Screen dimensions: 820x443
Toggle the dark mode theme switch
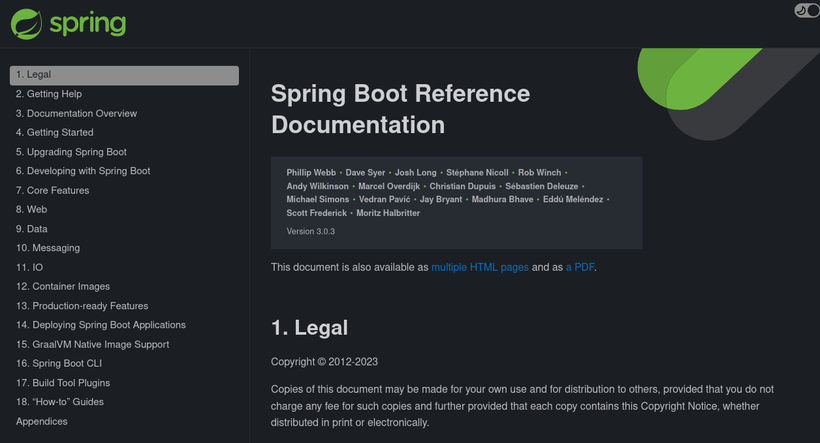(x=806, y=11)
